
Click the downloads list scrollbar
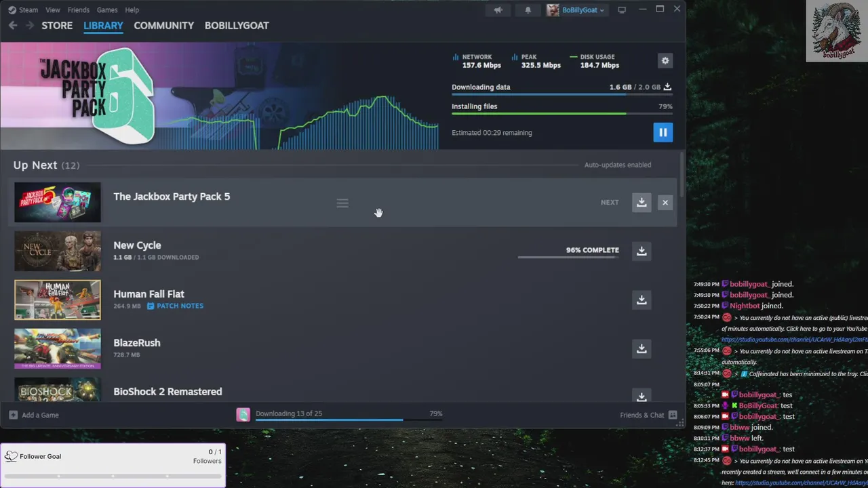681,176
